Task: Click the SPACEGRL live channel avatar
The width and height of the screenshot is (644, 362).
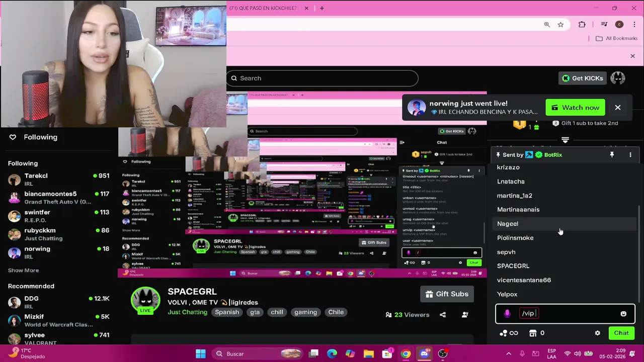Action: click(145, 300)
